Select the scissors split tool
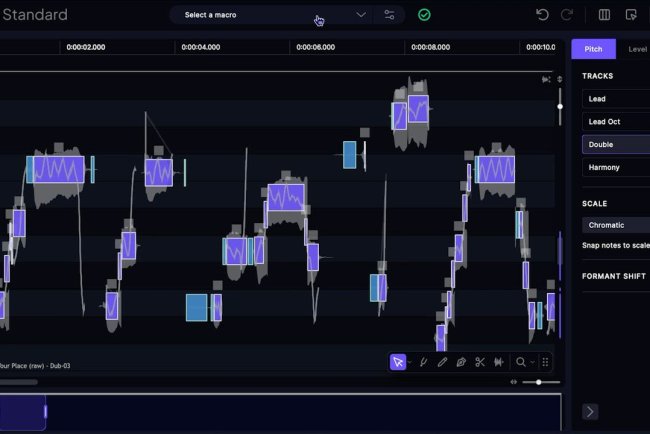650x434 pixels. [480, 362]
